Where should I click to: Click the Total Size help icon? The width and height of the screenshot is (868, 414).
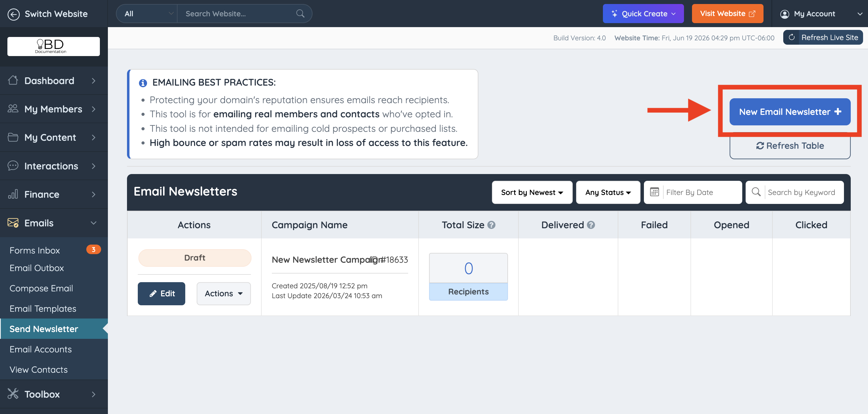point(491,225)
